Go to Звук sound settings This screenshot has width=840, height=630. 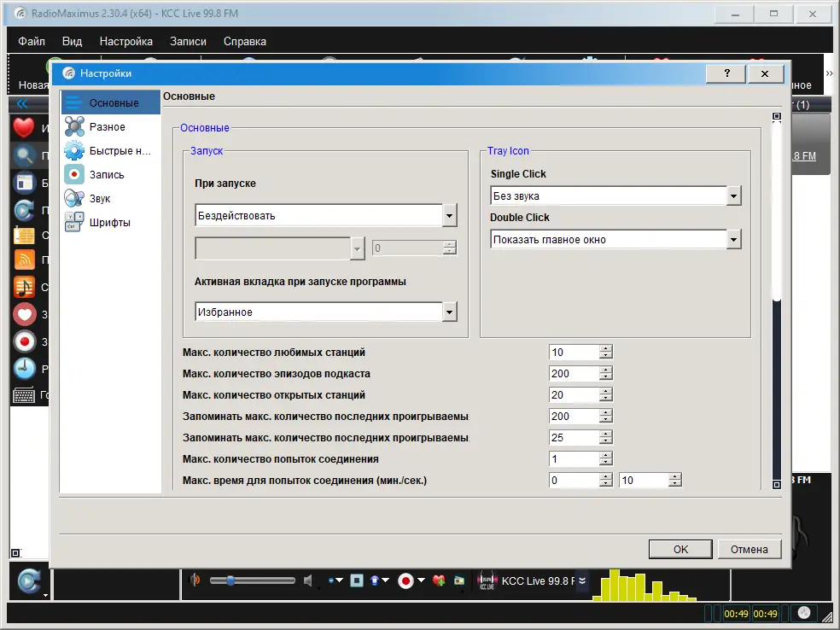click(x=100, y=199)
